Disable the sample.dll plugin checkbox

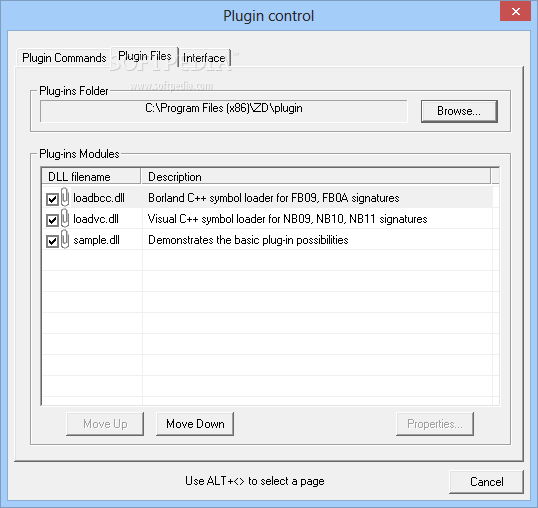(52, 241)
